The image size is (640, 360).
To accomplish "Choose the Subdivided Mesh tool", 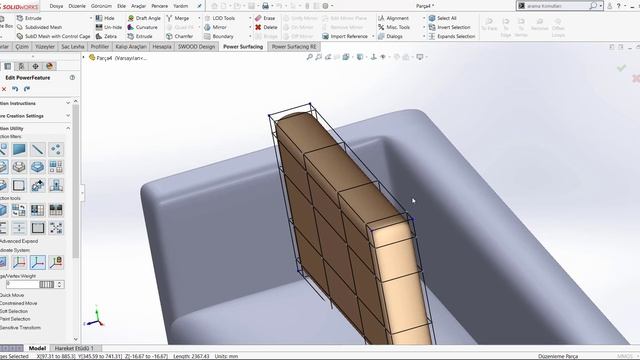I will [39, 27].
